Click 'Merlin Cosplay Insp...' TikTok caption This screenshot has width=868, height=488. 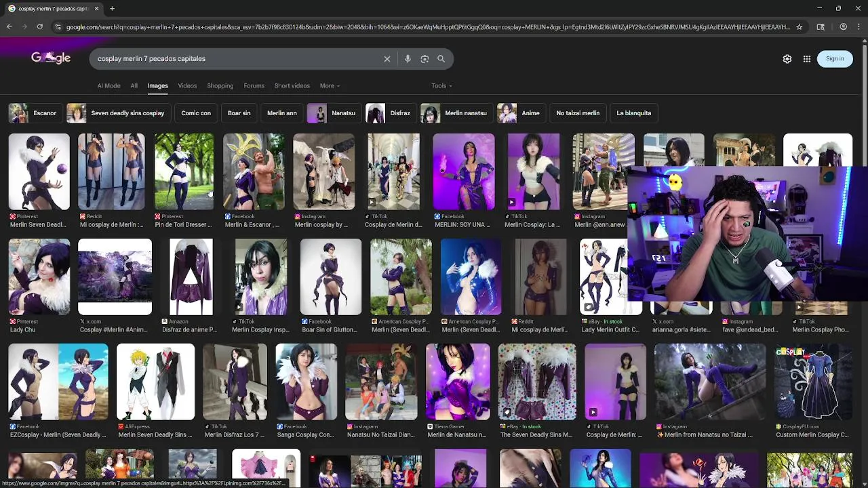coord(260,330)
